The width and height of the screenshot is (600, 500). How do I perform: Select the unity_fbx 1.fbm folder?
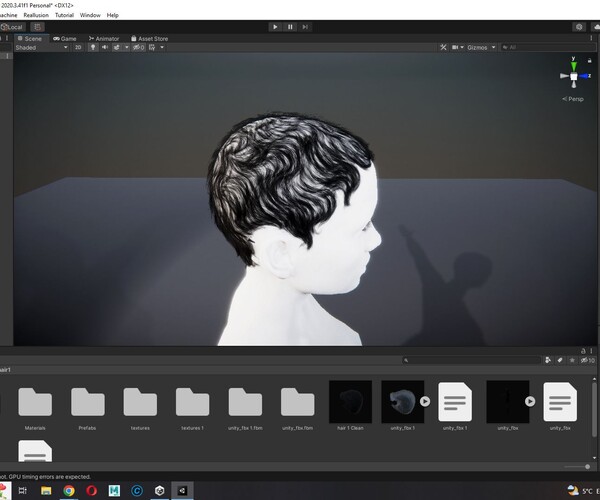click(x=245, y=402)
